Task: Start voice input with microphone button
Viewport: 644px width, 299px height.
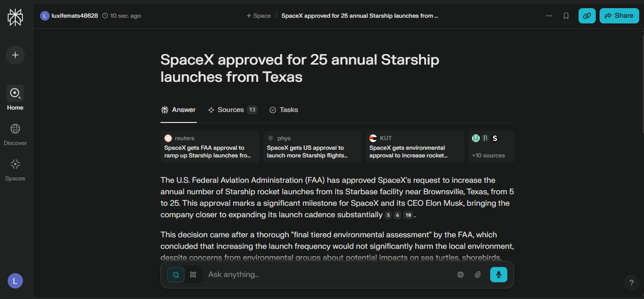Action: pyautogui.click(x=499, y=275)
